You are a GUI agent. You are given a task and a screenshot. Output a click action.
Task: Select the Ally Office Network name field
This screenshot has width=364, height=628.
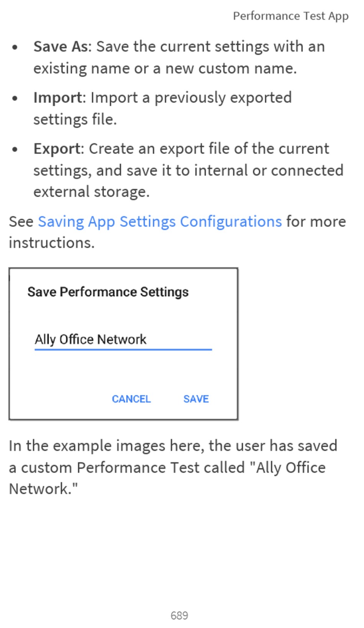[x=123, y=340]
